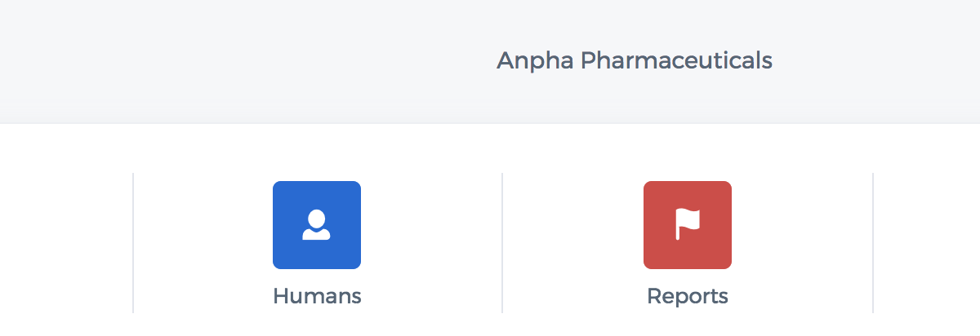Select the white person silhouette glyph
The width and height of the screenshot is (980, 336).
tap(317, 225)
